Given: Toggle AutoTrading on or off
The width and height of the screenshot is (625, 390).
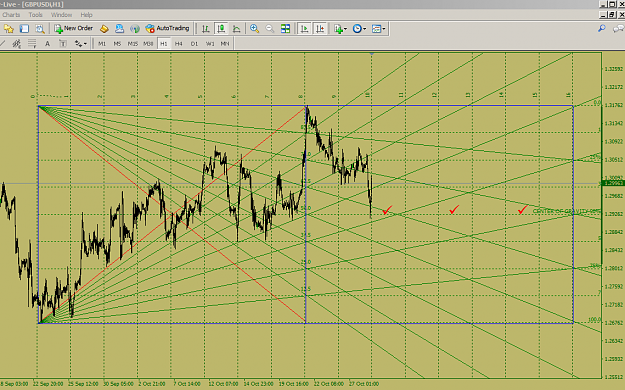Looking at the screenshot, I should coord(167,28).
